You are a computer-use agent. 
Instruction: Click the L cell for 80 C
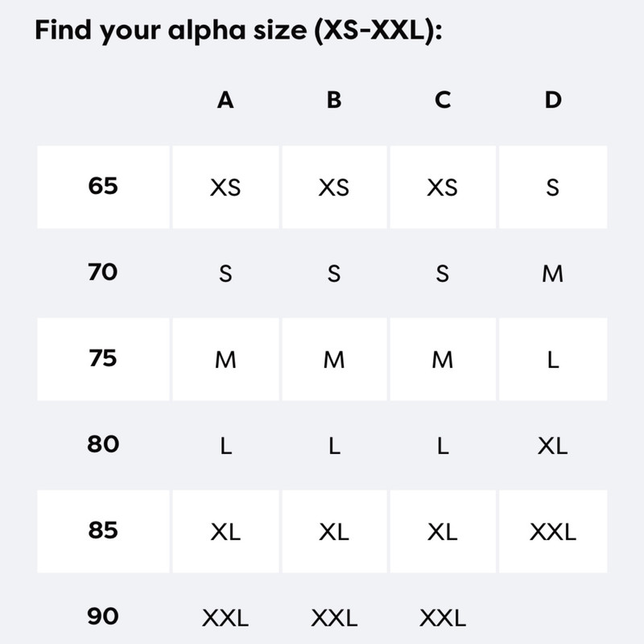coord(443,446)
